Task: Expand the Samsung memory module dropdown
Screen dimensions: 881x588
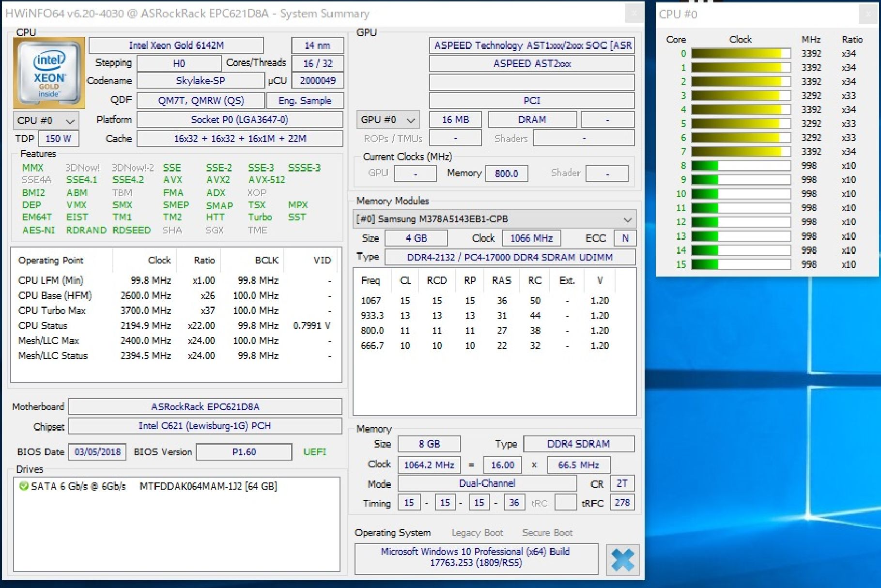Action: pyautogui.click(x=495, y=219)
